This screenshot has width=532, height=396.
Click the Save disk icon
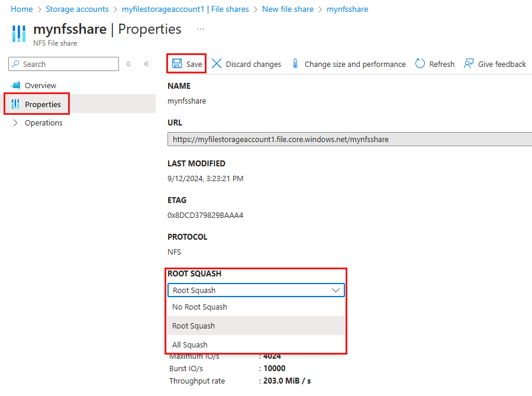click(x=177, y=63)
